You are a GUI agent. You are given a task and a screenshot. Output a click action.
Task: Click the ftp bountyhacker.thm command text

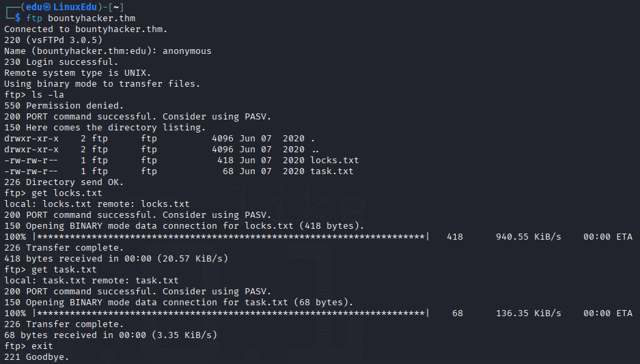[81, 18]
